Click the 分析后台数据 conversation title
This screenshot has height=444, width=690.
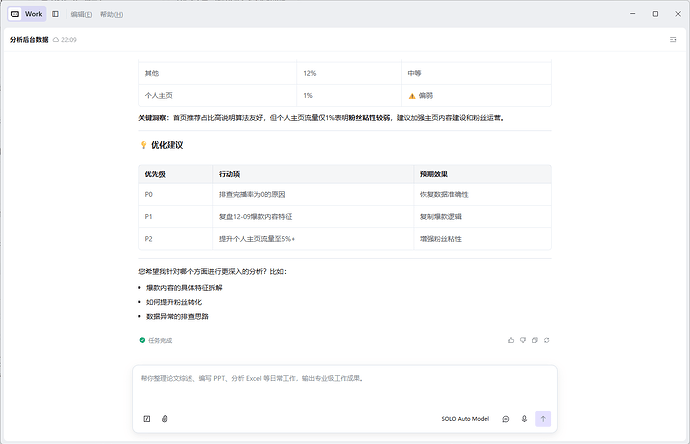(x=29, y=40)
